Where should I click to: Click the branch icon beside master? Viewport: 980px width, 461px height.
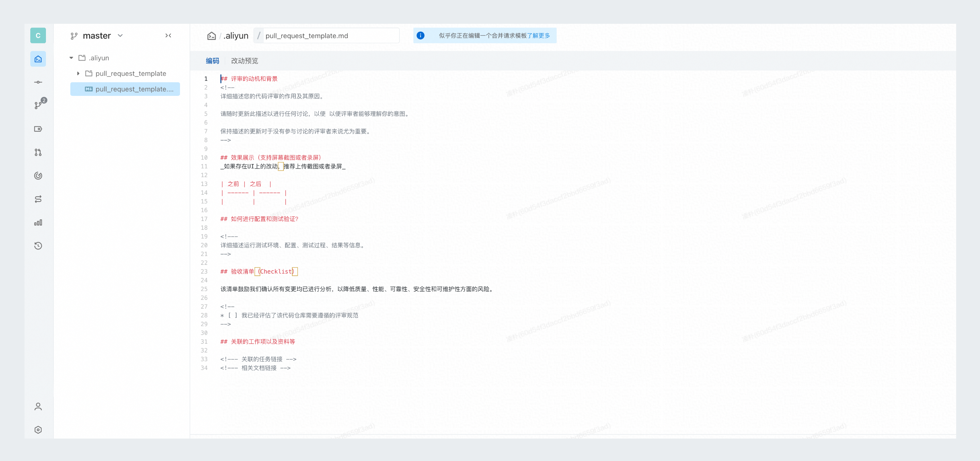click(74, 36)
